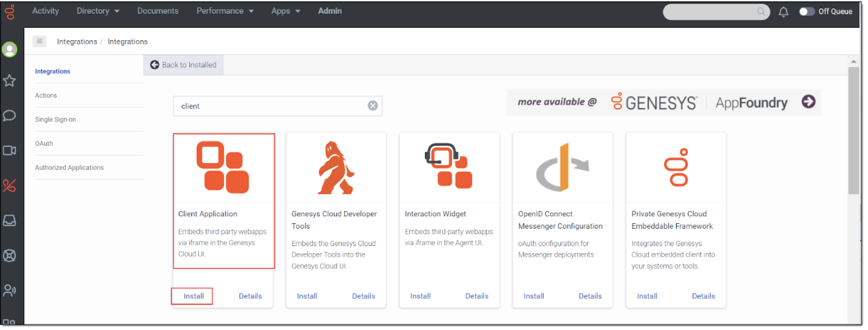Open the more available at AppFoundry banner
Image resolution: width=868 pixels, height=330 pixels.
point(663,102)
